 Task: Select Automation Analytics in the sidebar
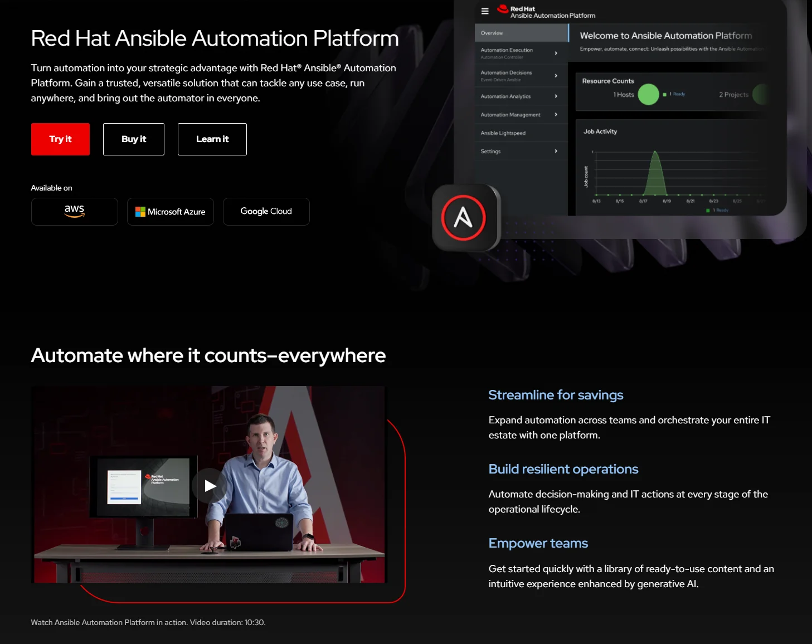(522, 96)
